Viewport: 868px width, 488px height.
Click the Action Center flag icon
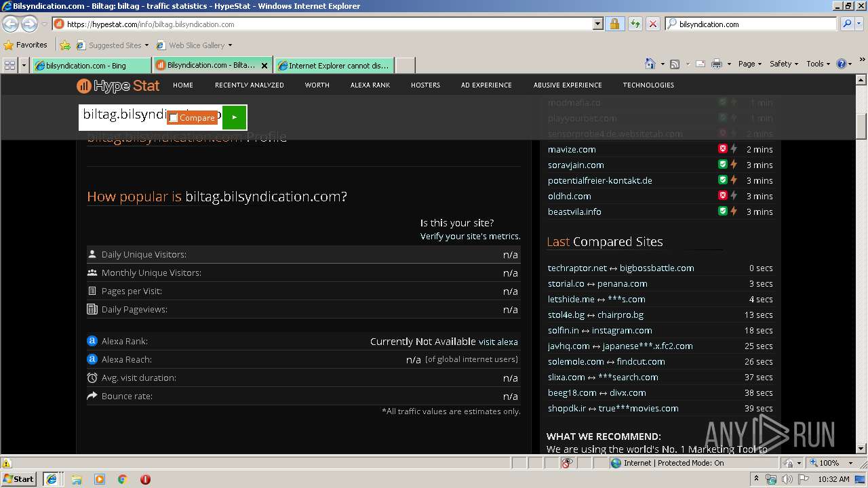coord(804,479)
